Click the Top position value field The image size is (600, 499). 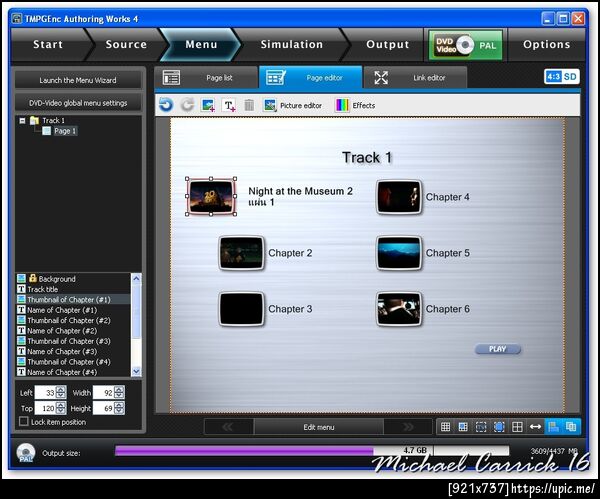coord(45,408)
